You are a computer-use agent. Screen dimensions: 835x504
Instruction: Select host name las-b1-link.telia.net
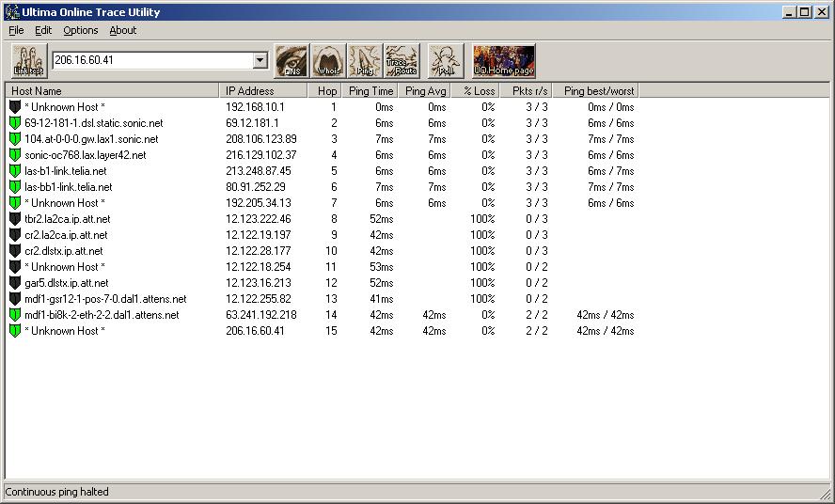[66, 171]
